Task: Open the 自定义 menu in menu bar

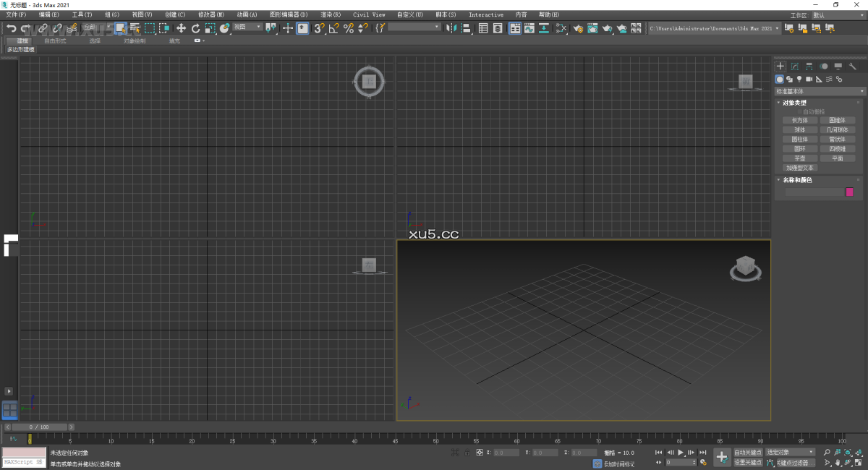Action: click(409, 14)
